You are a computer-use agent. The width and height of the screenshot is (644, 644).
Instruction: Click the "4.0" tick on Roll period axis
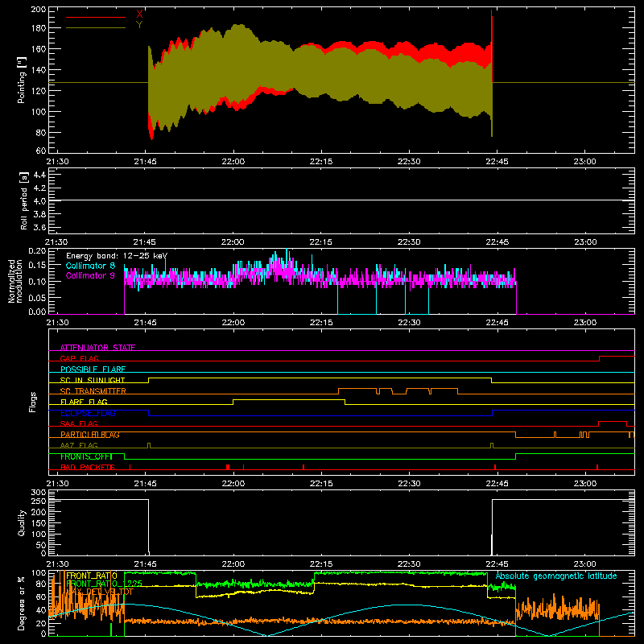coord(39,201)
